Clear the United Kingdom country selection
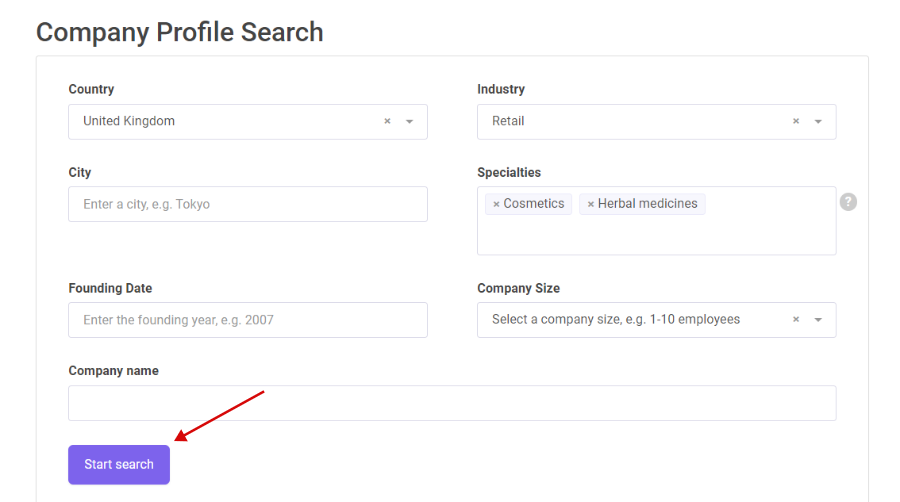900x502 pixels. (x=387, y=121)
